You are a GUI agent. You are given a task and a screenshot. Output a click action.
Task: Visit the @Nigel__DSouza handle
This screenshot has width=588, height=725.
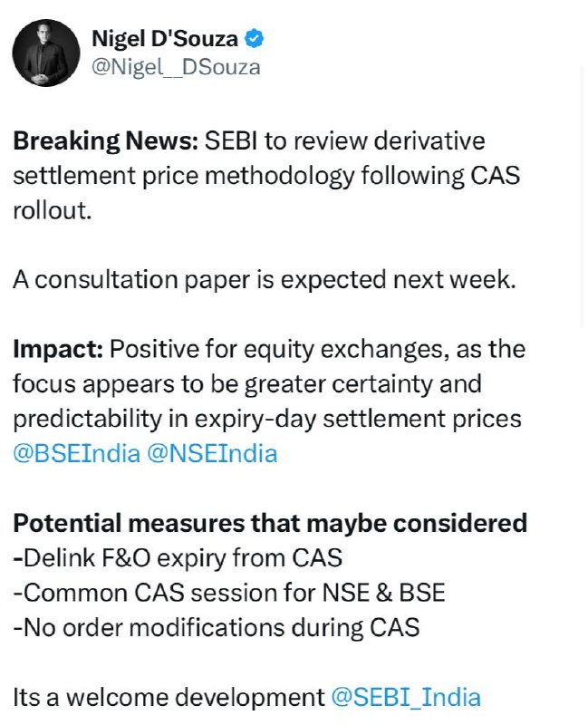176,67
